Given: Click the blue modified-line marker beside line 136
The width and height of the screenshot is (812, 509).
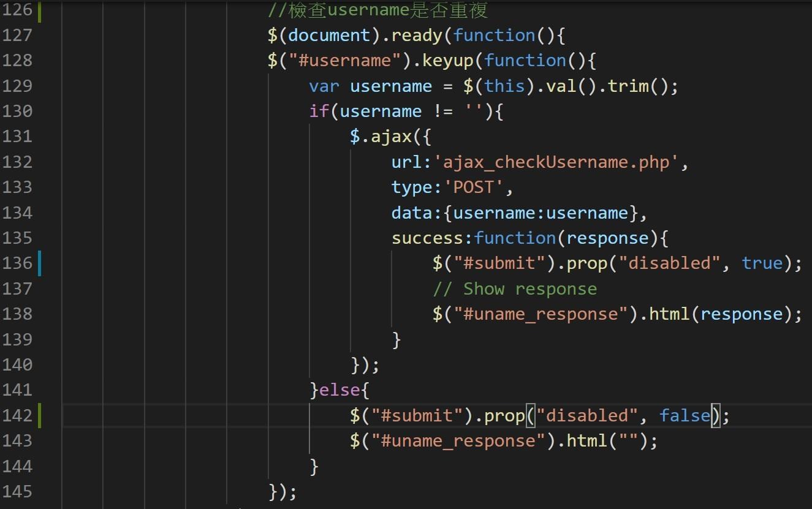Looking at the screenshot, I should [x=40, y=263].
